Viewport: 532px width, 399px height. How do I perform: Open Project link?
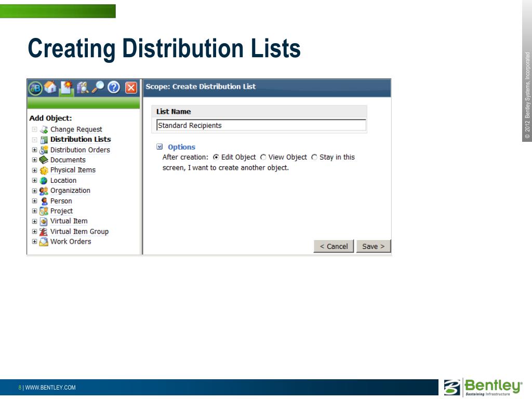61,211
